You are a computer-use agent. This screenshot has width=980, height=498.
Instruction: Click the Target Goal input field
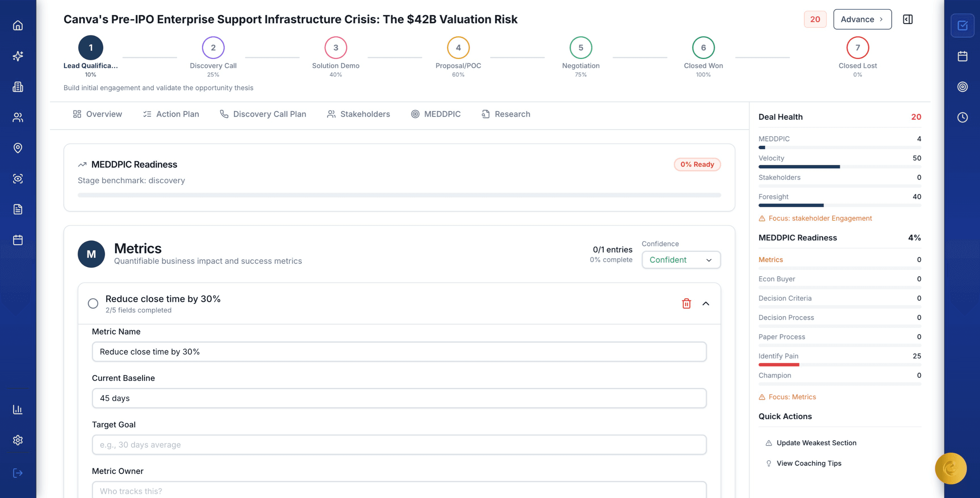tap(399, 445)
